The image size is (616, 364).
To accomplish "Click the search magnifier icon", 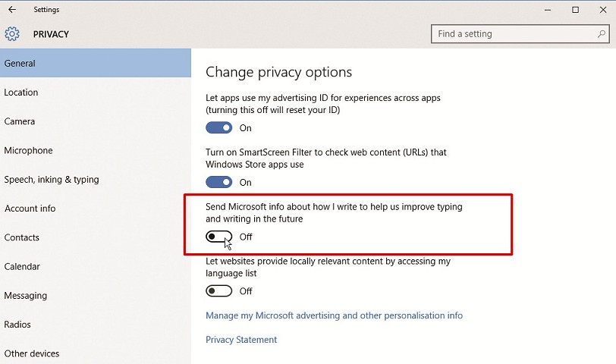I will [601, 34].
